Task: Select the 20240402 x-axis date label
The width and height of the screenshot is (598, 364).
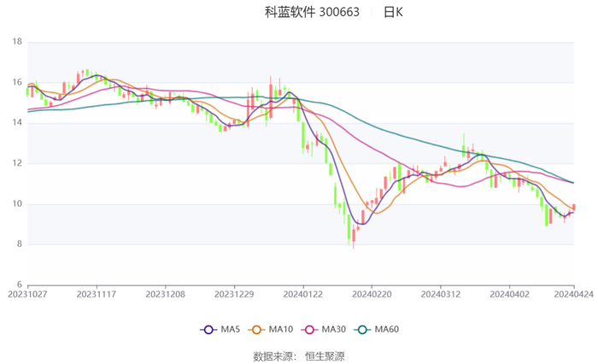Action: click(x=509, y=295)
